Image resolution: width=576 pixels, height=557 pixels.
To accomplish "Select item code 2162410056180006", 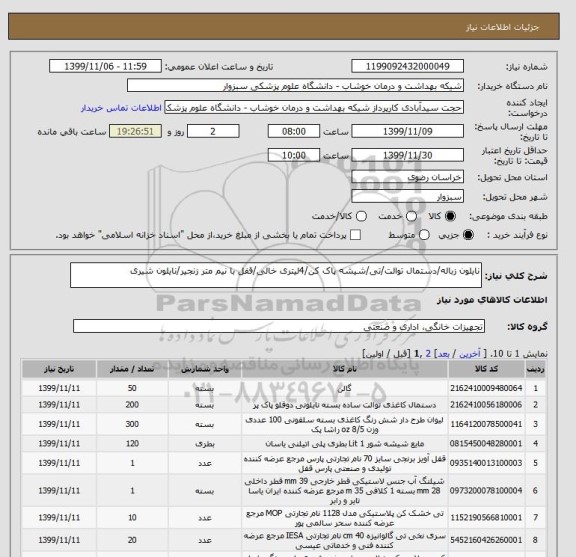I will point(486,405).
